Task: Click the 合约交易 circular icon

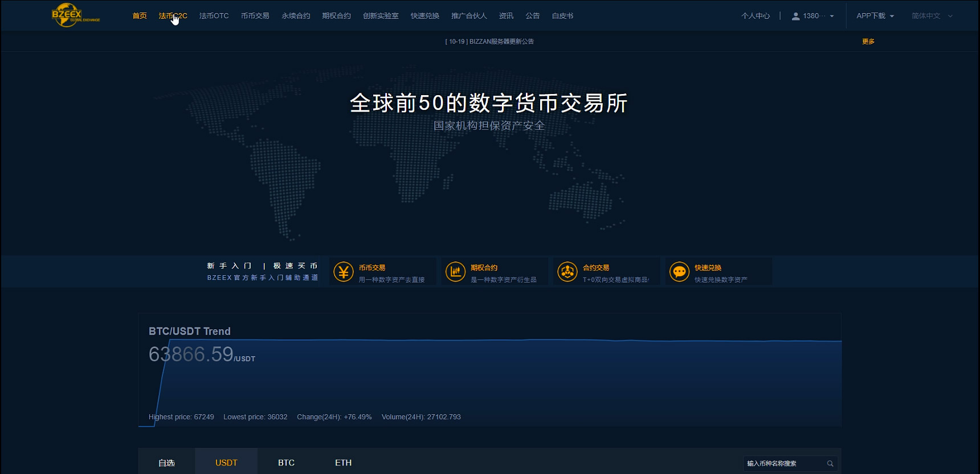Action: (x=567, y=272)
